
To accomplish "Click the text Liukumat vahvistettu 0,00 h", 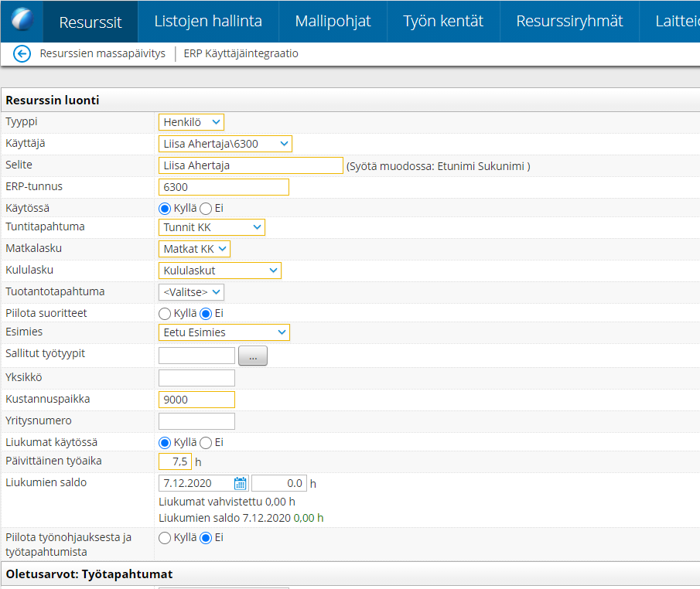I will pyautogui.click(x=227, y=502).
